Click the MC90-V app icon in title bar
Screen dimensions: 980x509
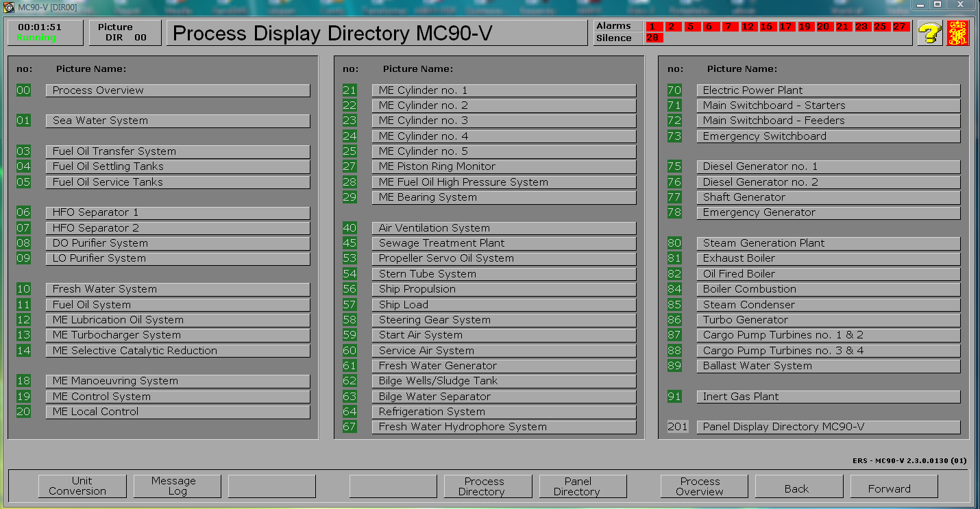tap(8, 7)
